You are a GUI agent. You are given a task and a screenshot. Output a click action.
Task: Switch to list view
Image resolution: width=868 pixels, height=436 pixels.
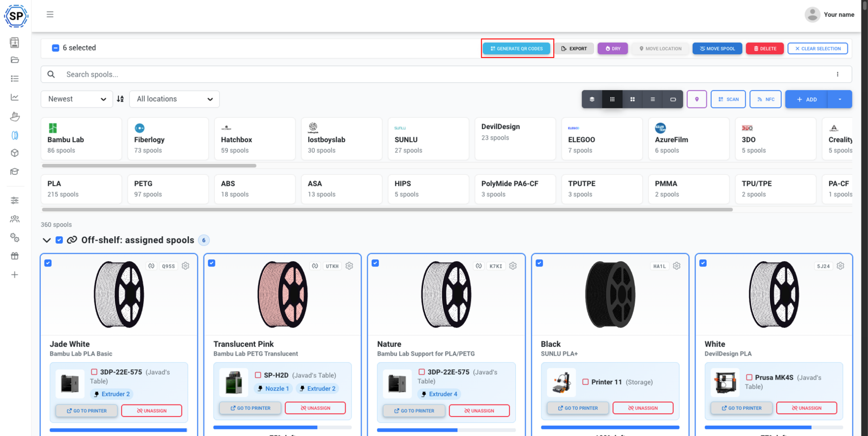click(x=653, y=99)
